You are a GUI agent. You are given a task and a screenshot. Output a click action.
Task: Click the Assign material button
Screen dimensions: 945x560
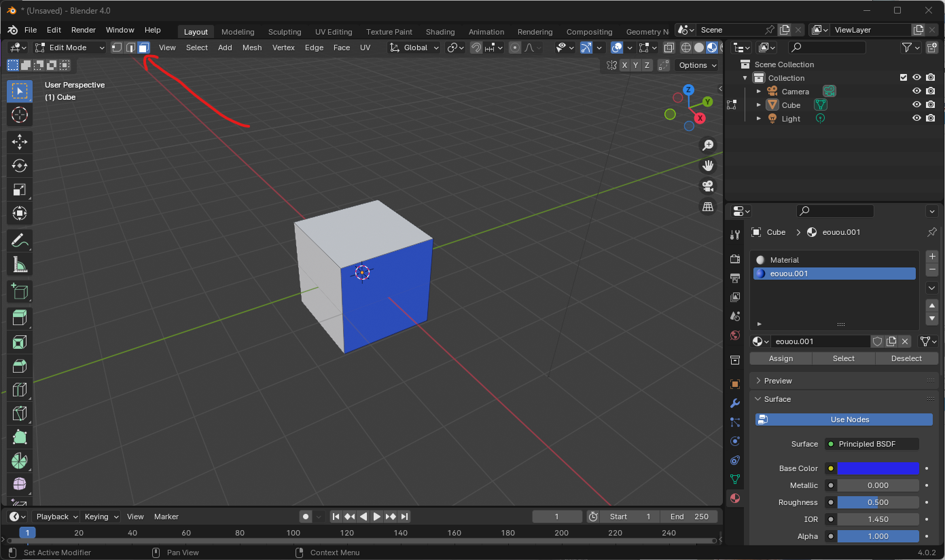click(x=781, y=358)
